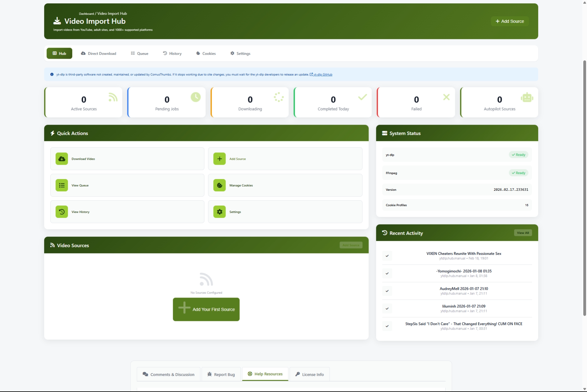Select the Cookies tab
The height and width of the screenshot is (392, 587).
(206, 53)
